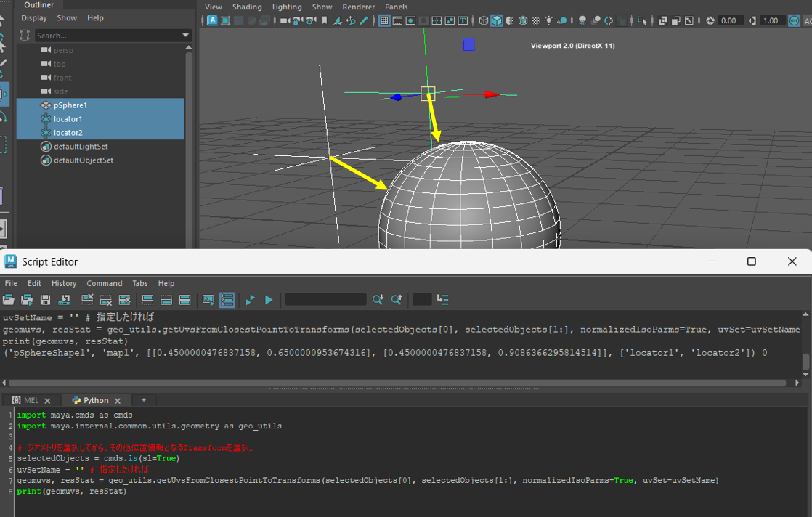Click the pSphere1 mesh icon in Outliner
812x517 pixels.
(46, 105)
